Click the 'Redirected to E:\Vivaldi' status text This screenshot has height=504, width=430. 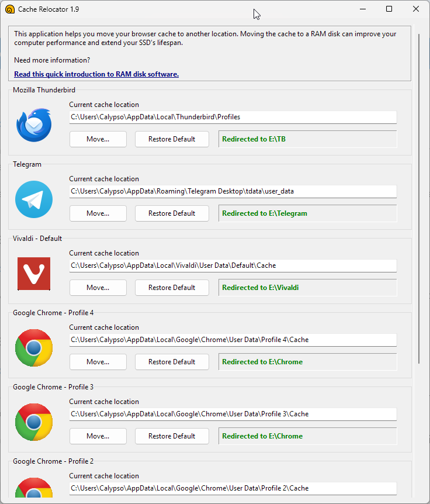(261, 288)
